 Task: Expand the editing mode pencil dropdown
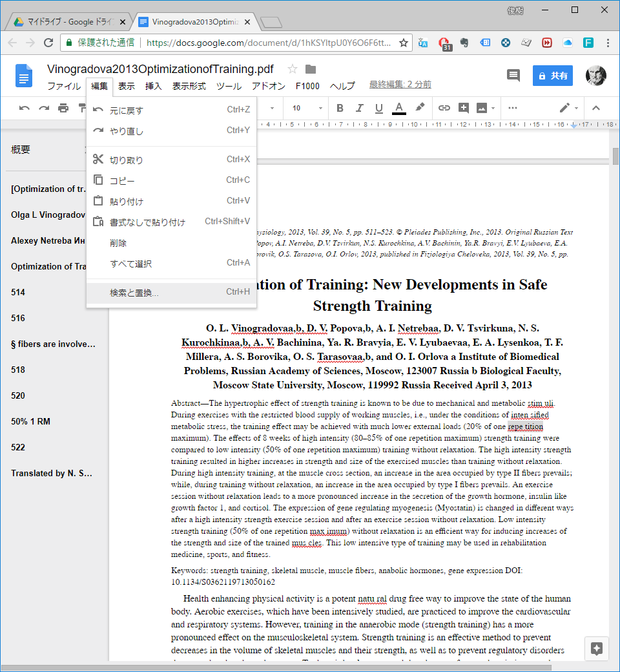(x=568, y=108)
